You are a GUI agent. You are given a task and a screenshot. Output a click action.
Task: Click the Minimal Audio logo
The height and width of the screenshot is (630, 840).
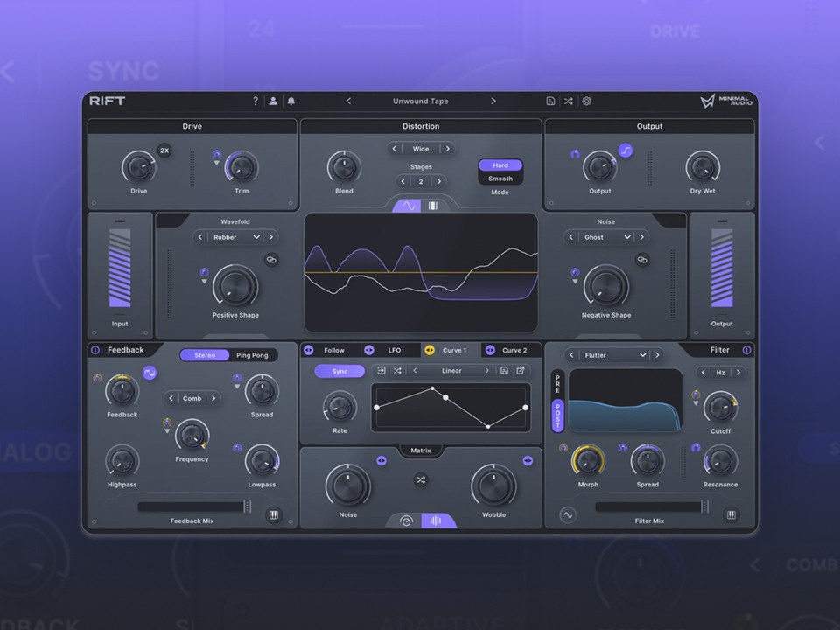[x=726, y=101]
